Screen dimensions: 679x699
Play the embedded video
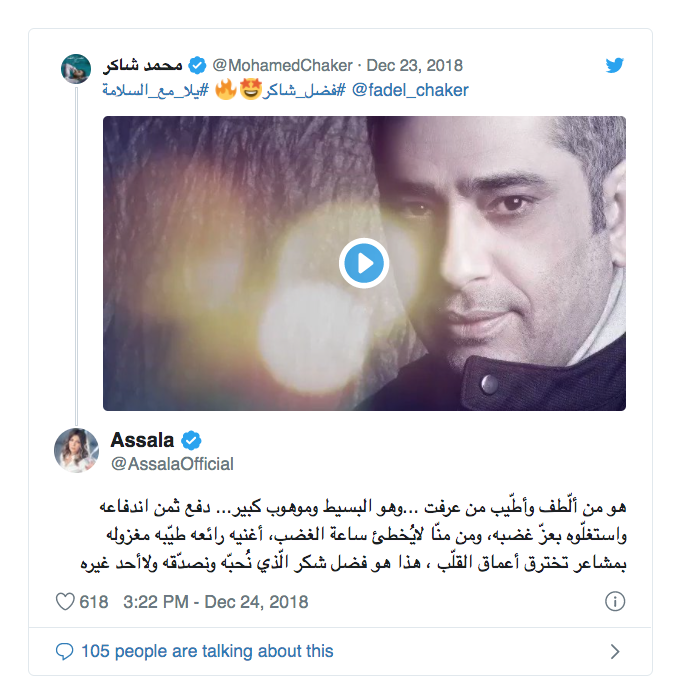(x=364, y=263)
